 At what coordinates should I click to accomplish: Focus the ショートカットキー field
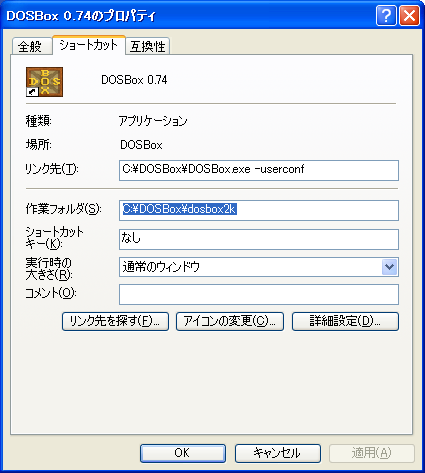pos(259,239)
